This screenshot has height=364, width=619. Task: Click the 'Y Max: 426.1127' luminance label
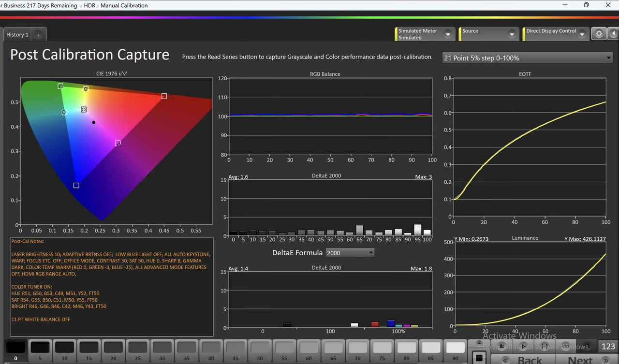tap(585, 239)
